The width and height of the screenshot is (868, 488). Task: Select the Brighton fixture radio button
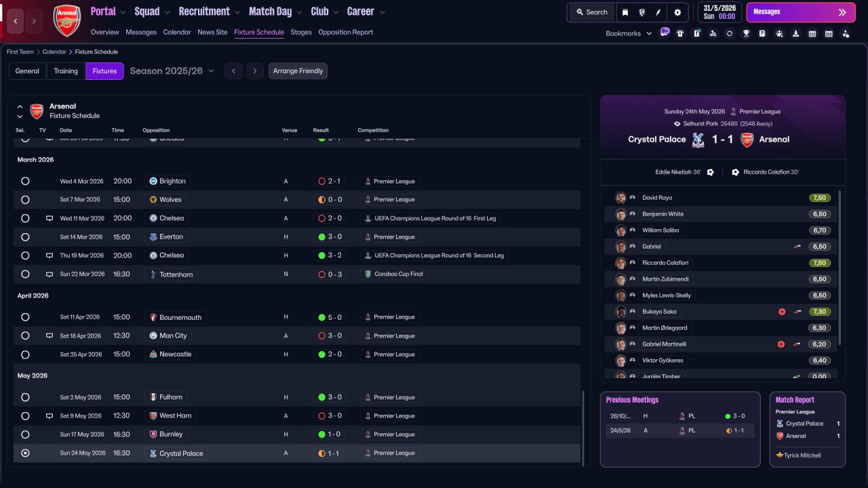click(x=25, y=181)
